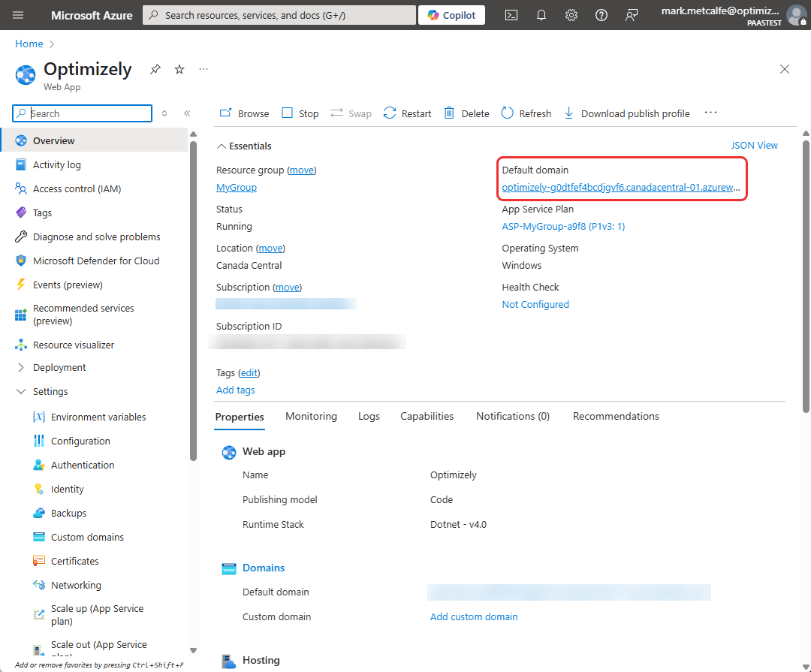This screenshot has height=672, width=811.
Task: Click move link next to Location
Action: point(270,249)
